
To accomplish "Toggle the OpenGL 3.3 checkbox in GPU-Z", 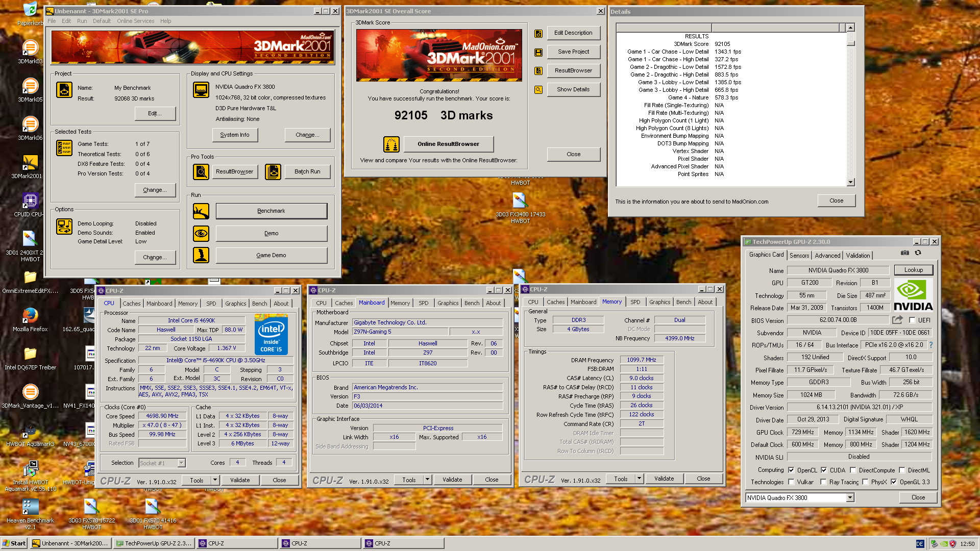I will coord(894,482).
